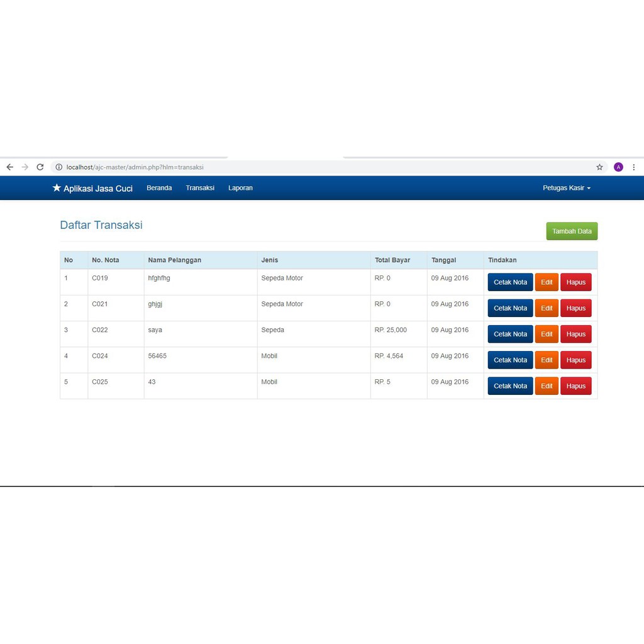Open the Laporan menu
Screen dimensions: 644x644
[240, 188]
